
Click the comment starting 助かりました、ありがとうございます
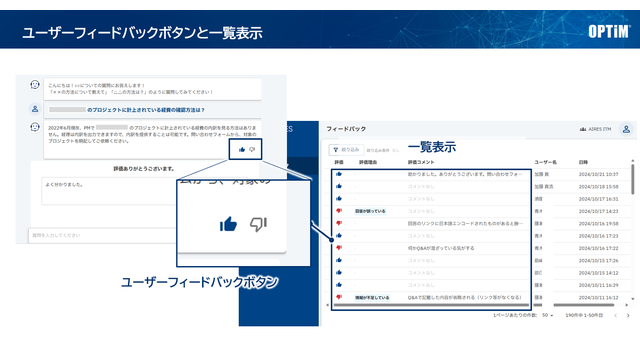coord(464,174)
